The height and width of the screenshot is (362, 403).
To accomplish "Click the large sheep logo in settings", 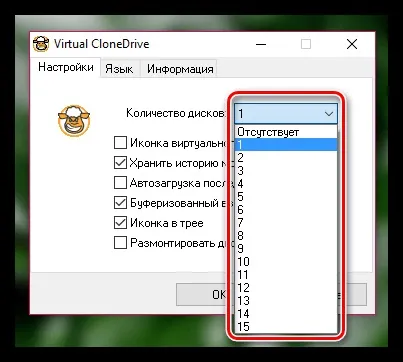I will point(74,120).
